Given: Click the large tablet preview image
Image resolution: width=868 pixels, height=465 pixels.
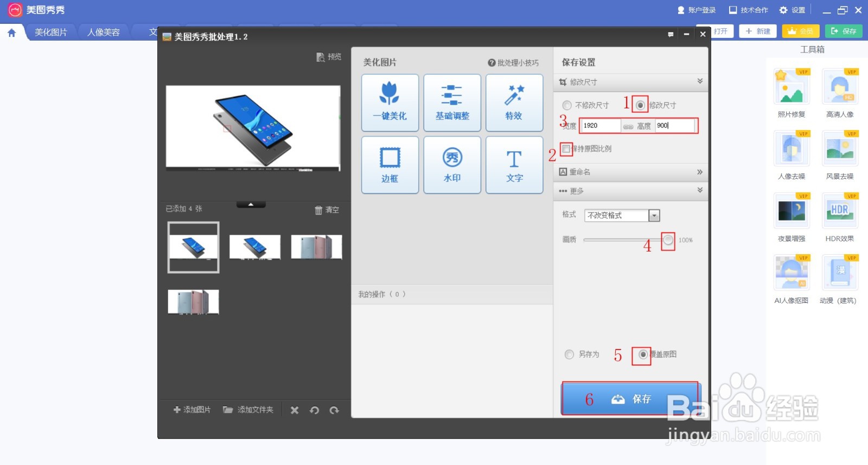Looking at the screenshot, I should coord(253,128).
